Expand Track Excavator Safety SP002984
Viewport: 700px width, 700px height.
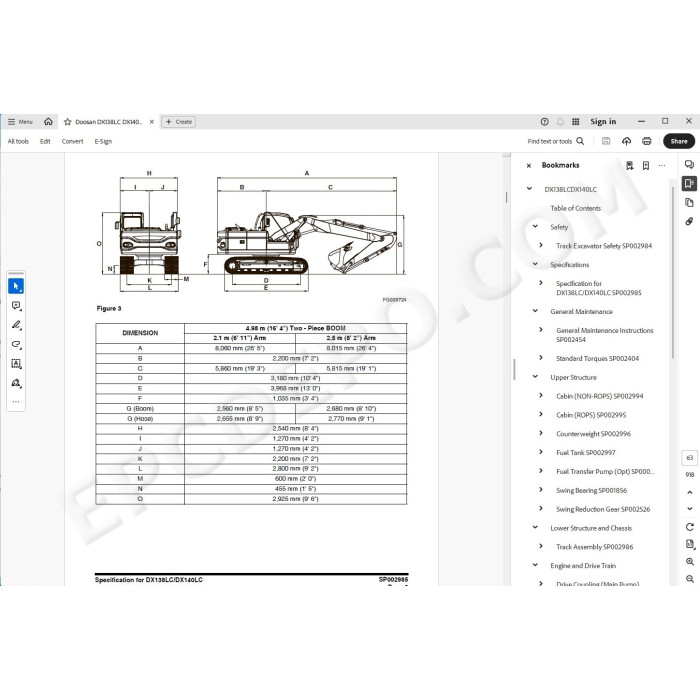541,245
